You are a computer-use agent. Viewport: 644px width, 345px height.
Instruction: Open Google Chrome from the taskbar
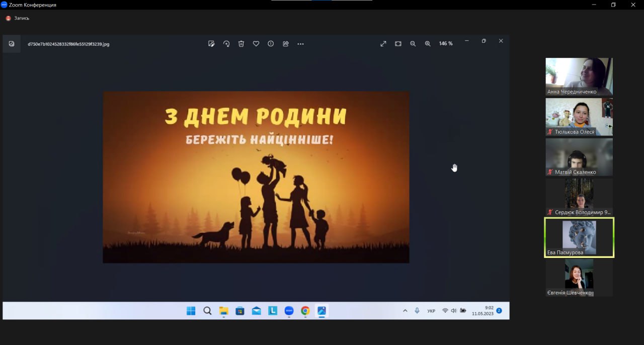(305, 311)
